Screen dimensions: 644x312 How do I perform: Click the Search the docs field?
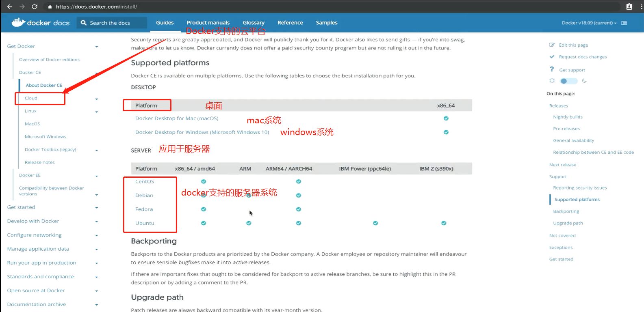[x=112, y=23]
